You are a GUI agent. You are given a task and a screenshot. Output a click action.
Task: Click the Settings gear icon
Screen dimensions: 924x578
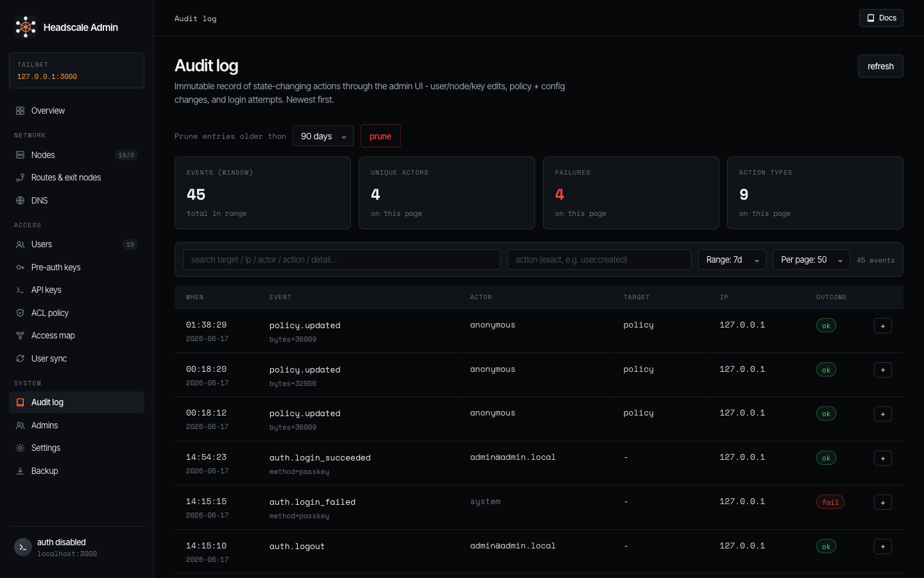click(20, 448)
